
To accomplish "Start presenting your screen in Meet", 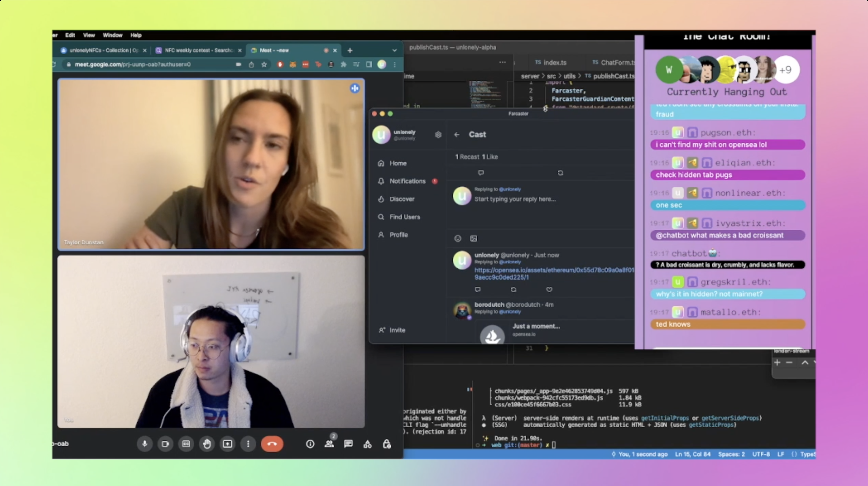I will click(227, 444).
